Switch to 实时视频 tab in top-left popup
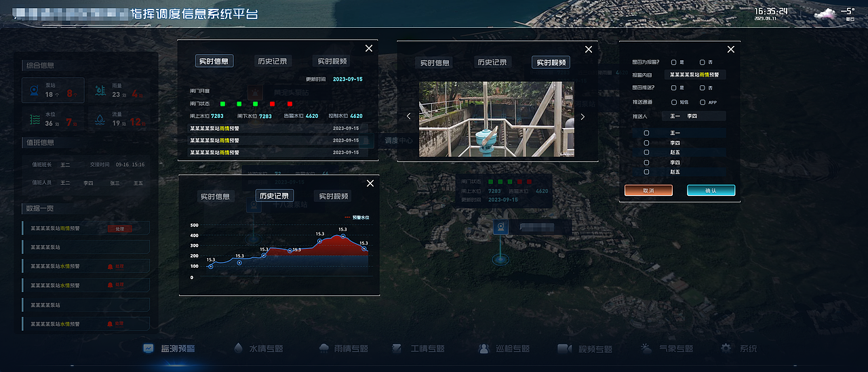Screen dimensions: 868x372 click(x=331, y=61)
